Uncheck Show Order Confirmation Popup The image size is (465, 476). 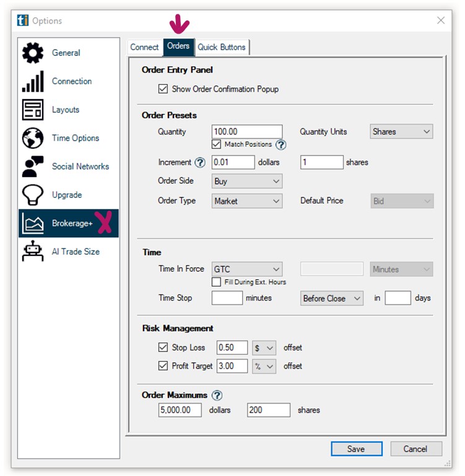coord(163,89)
